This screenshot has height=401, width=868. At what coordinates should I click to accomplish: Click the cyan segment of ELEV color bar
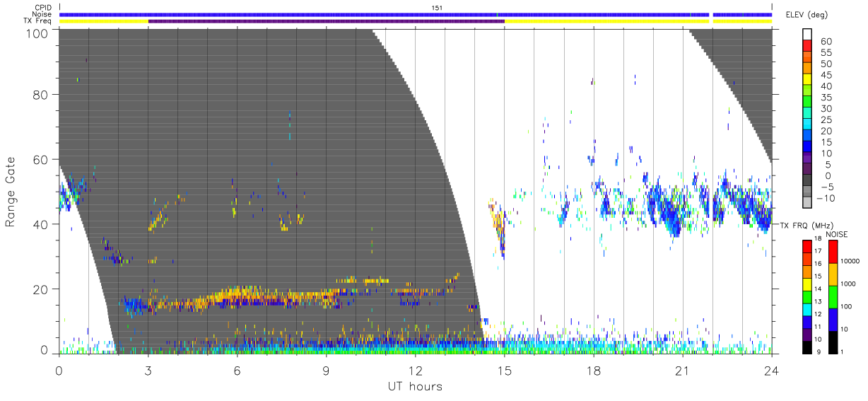[808, 125]
